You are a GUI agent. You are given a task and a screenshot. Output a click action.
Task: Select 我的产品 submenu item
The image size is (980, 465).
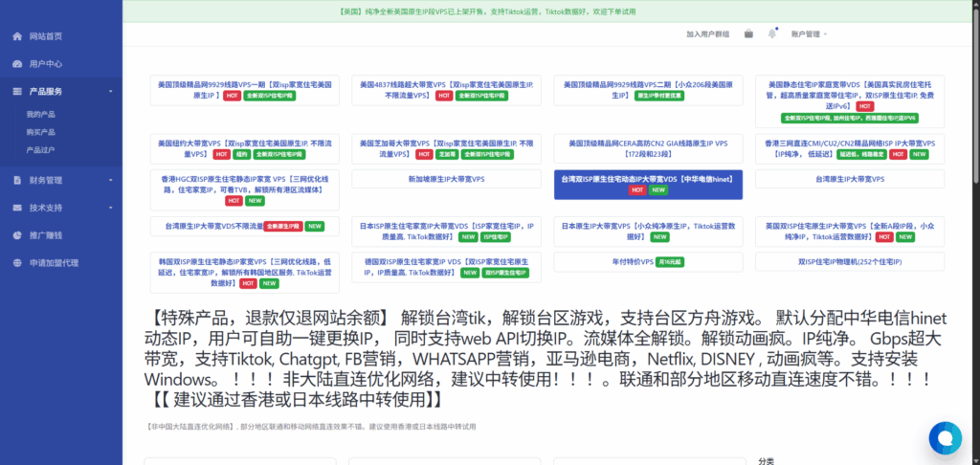(x=40, y=115)
